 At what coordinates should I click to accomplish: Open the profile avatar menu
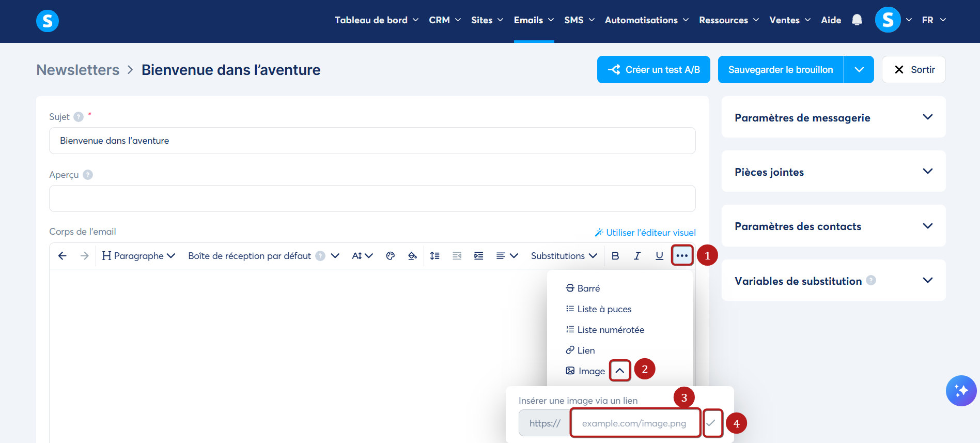(x=888, y=20)
